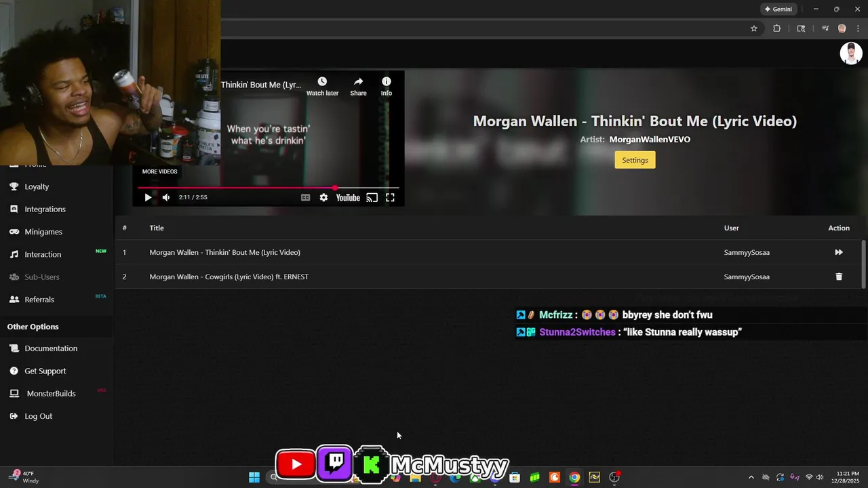
Task: Click the Action column header
Action: click(x=839, y=228)
